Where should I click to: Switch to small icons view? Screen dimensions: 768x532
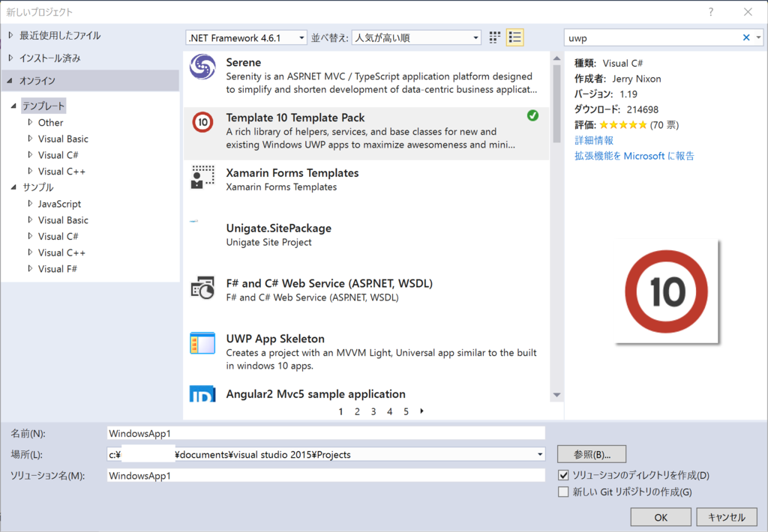click(495, 37)
